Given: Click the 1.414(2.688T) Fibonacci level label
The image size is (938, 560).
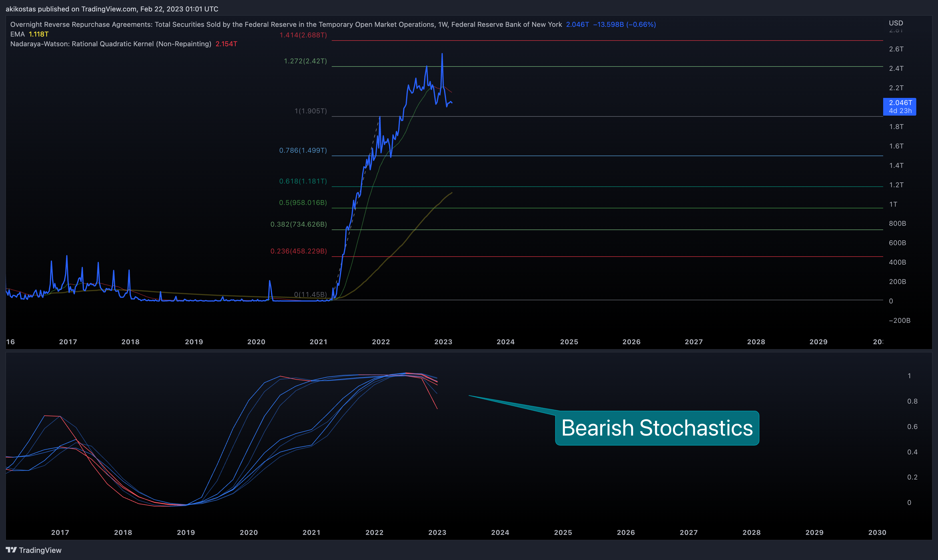Looking at the screenshot, I should tap(303, 35).
